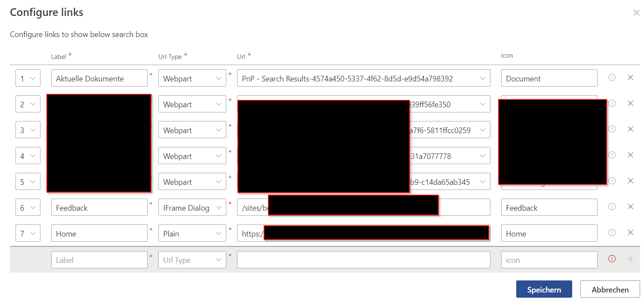Viewport: 644px width, 308px height.
Task: Click the info icon on row 1
Action: tap(612, 78)
